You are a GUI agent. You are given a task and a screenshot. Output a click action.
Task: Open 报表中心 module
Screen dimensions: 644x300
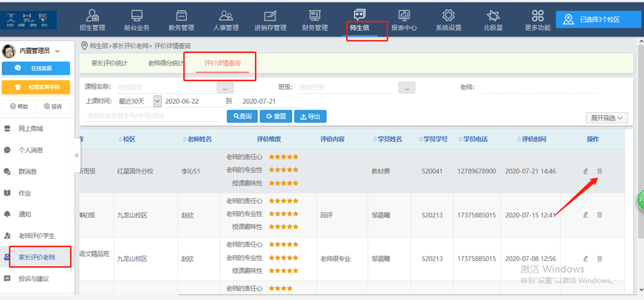[404, 21]
